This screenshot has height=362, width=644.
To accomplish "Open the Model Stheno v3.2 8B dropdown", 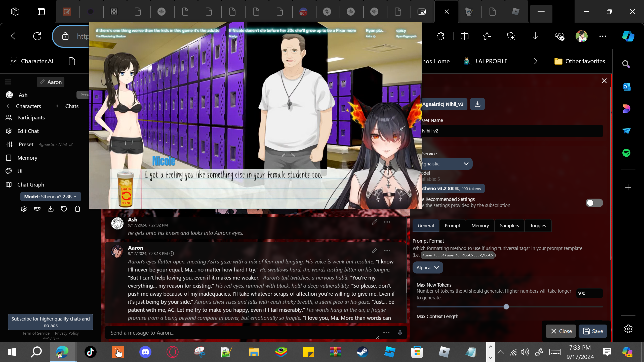I will (50, 197).
